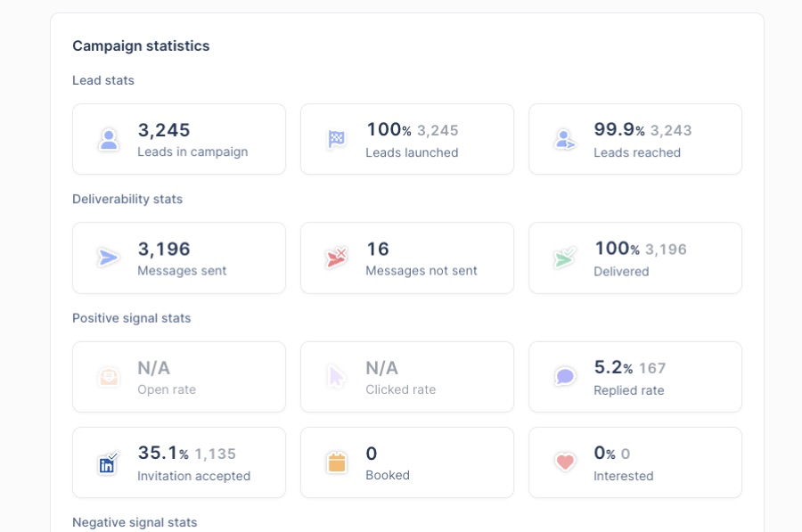The width and height of the screenshot is (802, 532).
Task: Click the 1,135 accepted invitations count
Action: (216, 454)
